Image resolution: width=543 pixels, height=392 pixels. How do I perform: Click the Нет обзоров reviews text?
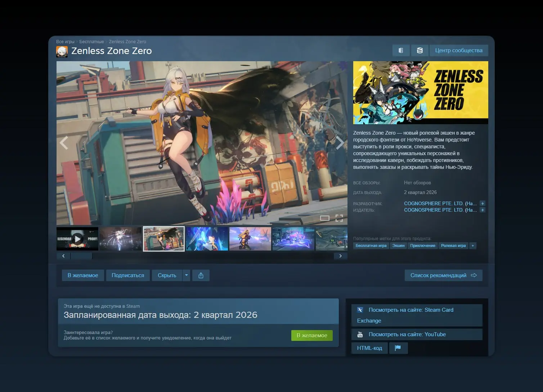coord(417,183)
